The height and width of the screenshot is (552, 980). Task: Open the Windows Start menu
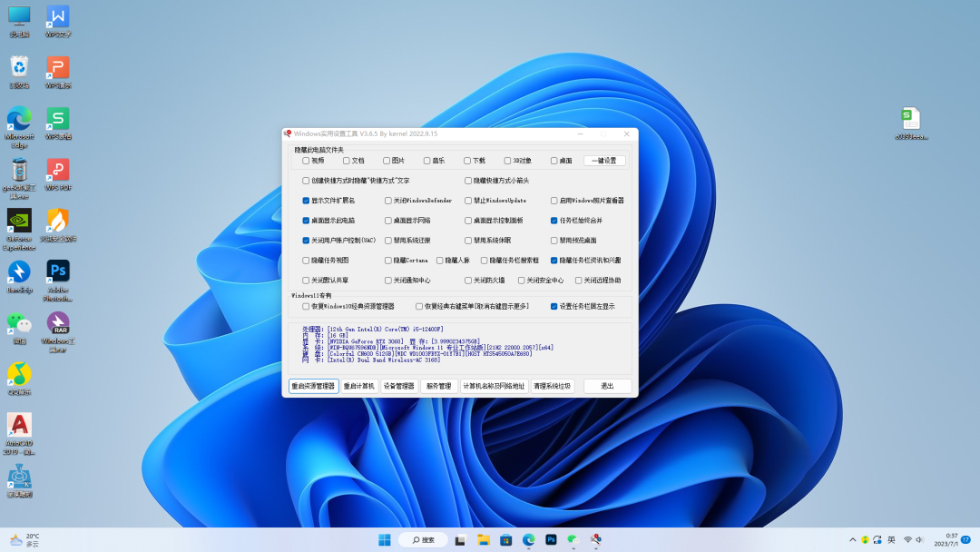[385, 538]
